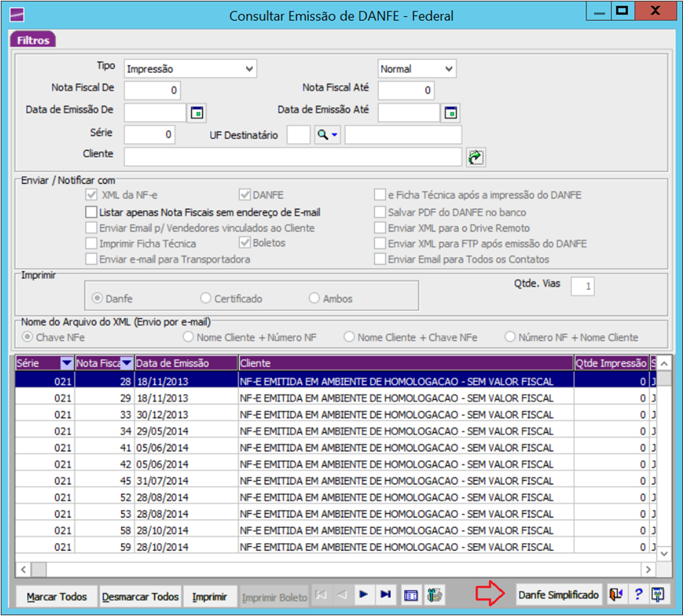Click the Cliente input field
The image size is (683, 616).
point(293,157)
